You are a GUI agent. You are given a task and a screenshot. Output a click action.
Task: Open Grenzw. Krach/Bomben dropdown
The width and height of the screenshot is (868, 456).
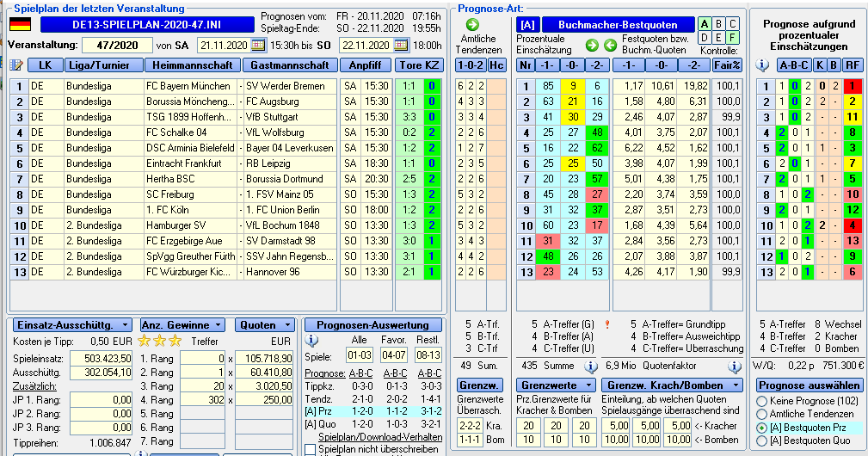point(672,385)
